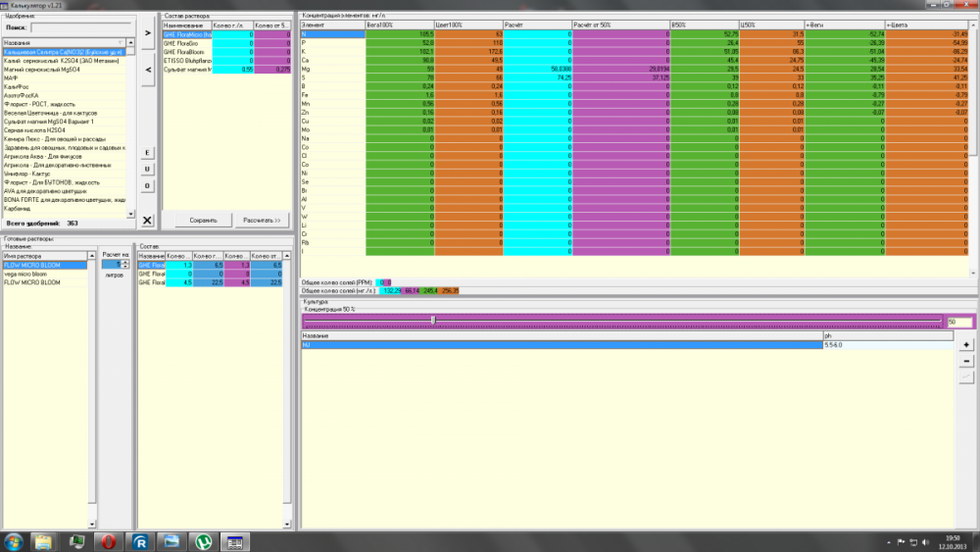The image size is (980, 552).
Task: Click the 'O' button beside fertilizer list
Action: 148,185
